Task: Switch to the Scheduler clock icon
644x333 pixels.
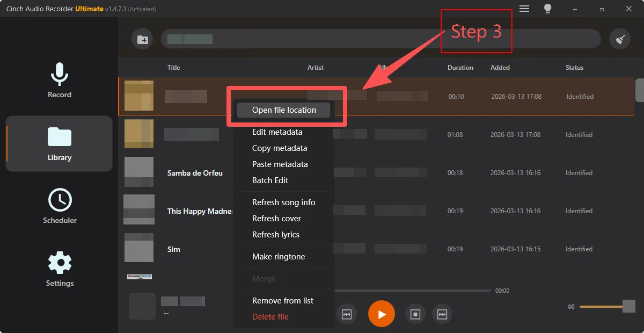Action: pyautogui.click(x=59, y=206)
